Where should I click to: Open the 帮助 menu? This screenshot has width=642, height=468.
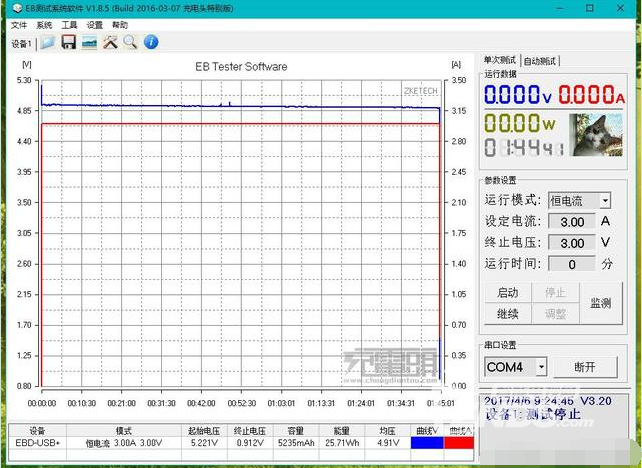tap(120, 25)
